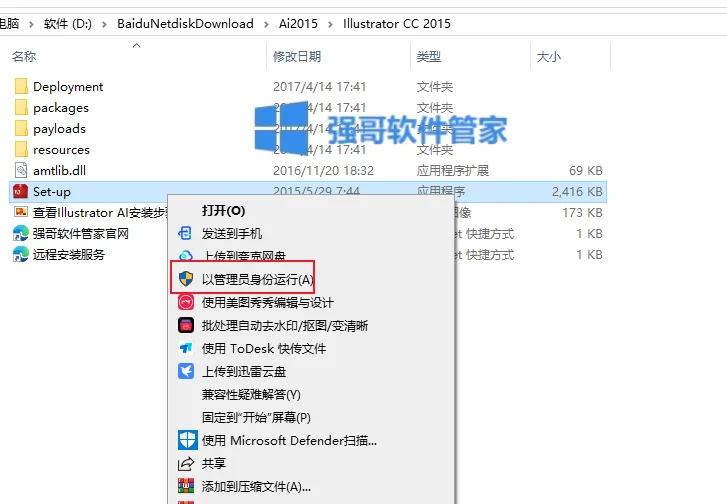Click the 应用程序扩展 type cell
727x504 pixels.
click(x=453, y=171)
